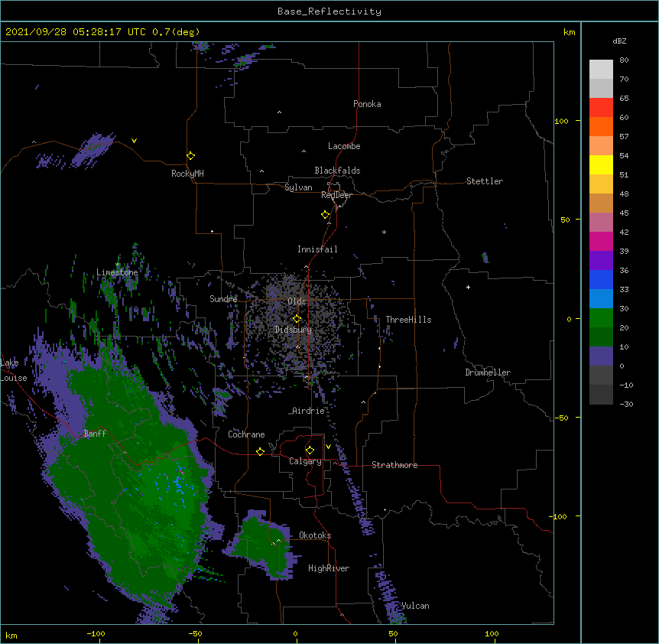Pick the blue 33-36 dBZ legend swatch
The image size is (659, 644).
tap(601, 280)
